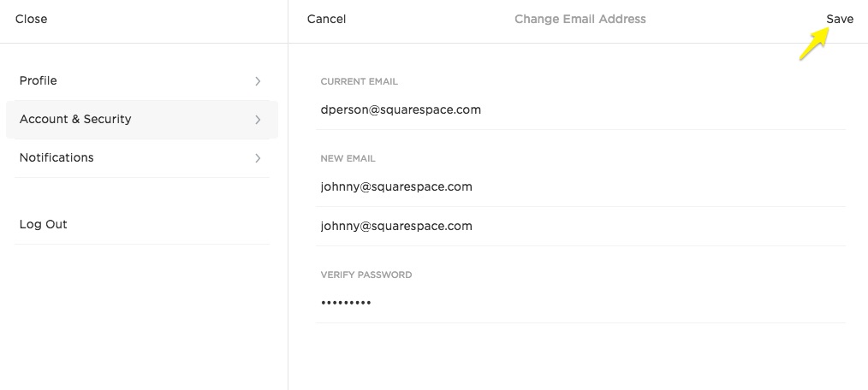Save the new email address
The height and width of the screenshot is (390, 868).
(x=840, y=19)
